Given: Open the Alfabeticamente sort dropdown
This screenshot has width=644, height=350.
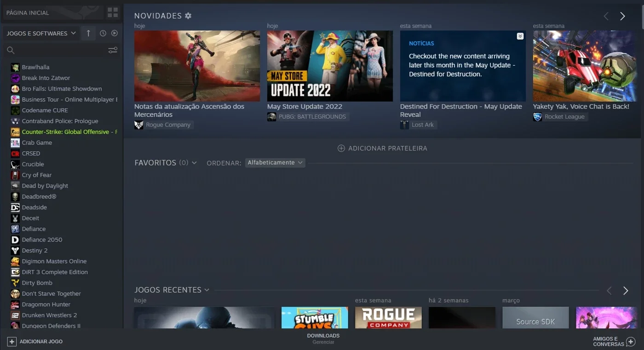Looking at the screenshot, I should click(275, 163).
